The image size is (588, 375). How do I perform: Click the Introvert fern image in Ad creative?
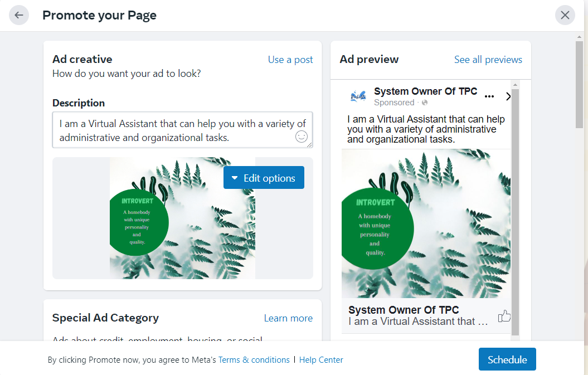tap(182, 218)
